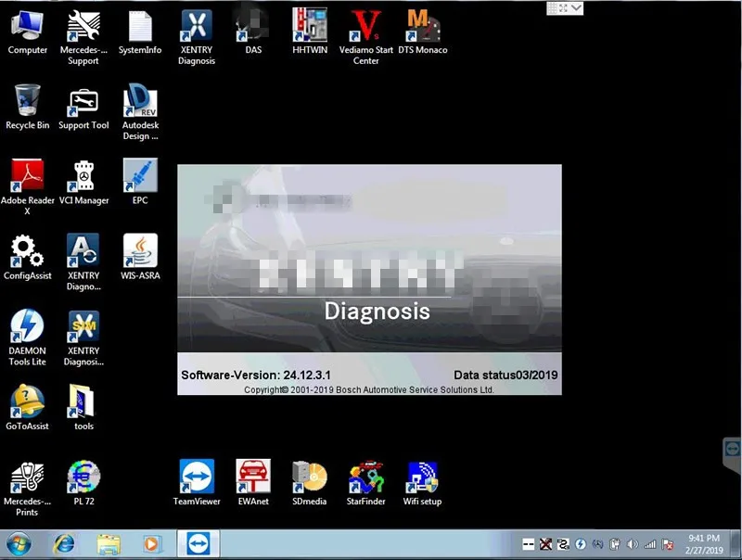Launch the EPC shortcut

[x=140, y=182]
